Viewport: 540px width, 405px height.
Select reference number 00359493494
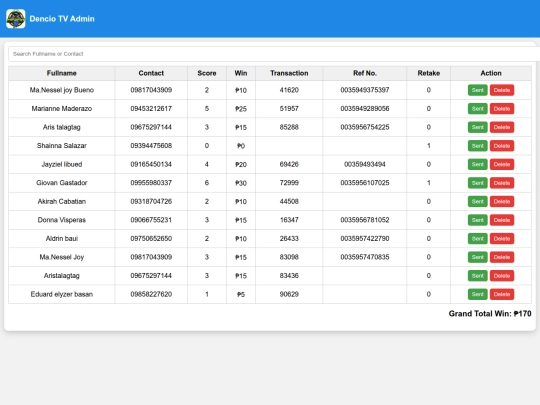[x=365, y=164]
